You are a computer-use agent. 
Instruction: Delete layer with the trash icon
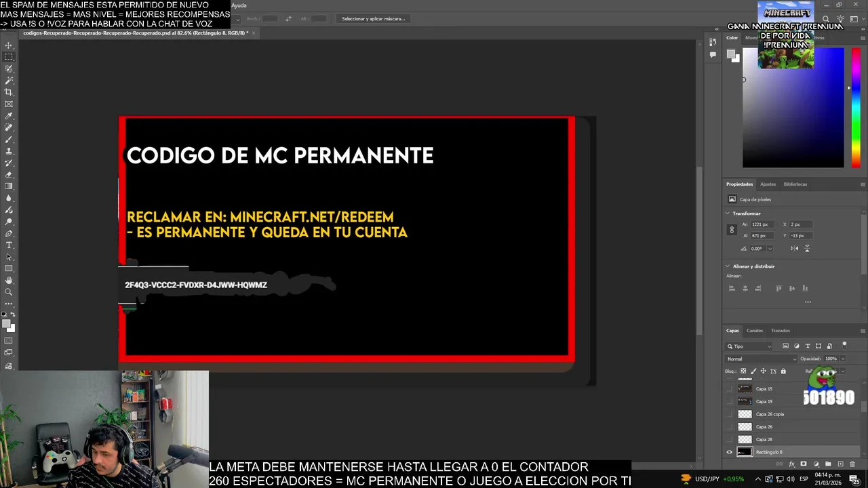tap(852, 464)
